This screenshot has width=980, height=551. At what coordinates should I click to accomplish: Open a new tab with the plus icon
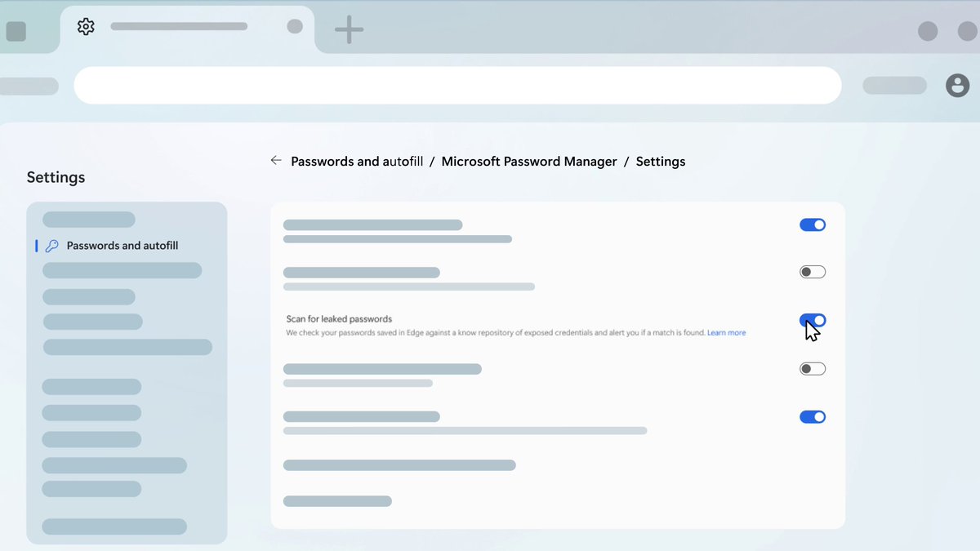349,29
